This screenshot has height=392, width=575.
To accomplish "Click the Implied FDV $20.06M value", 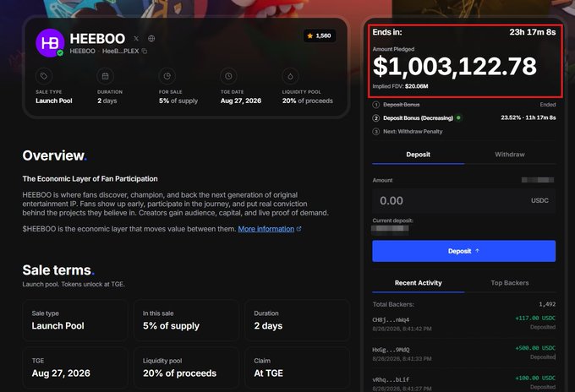I will pyautogui.click(x=417, y=86).
